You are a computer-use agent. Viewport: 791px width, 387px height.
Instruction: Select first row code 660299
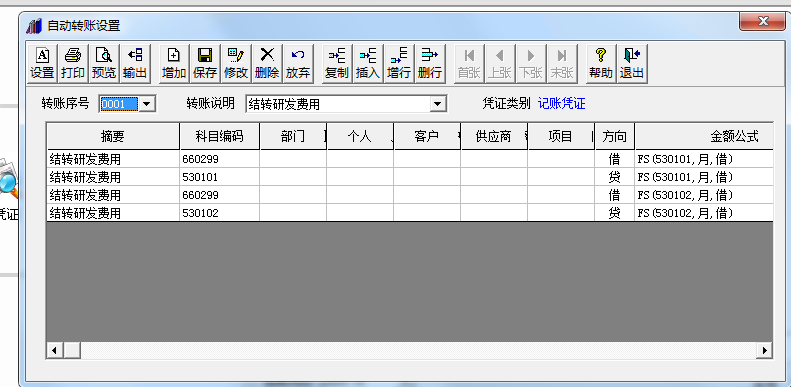click(220, 159)
